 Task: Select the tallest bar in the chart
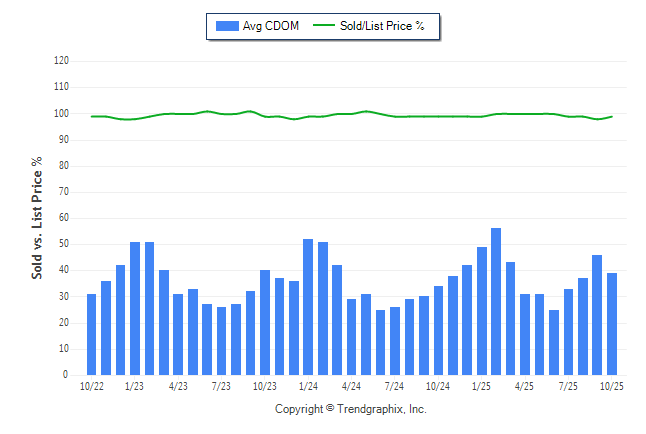click(x=496, y=301)
